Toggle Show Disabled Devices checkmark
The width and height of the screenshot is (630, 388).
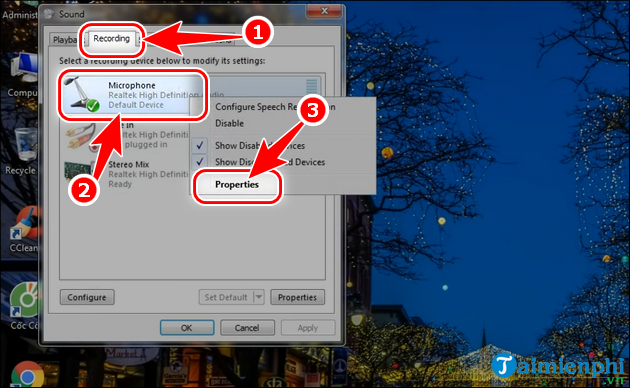200,145
